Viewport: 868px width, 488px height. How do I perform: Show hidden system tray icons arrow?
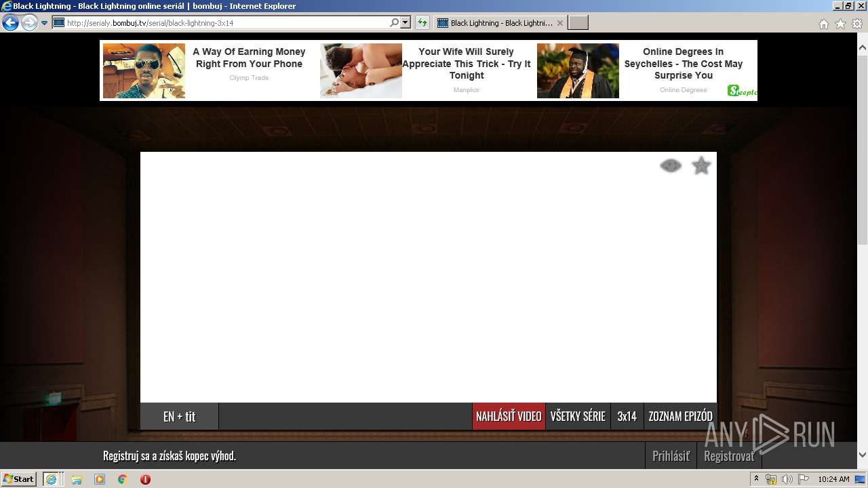point(756,479)
